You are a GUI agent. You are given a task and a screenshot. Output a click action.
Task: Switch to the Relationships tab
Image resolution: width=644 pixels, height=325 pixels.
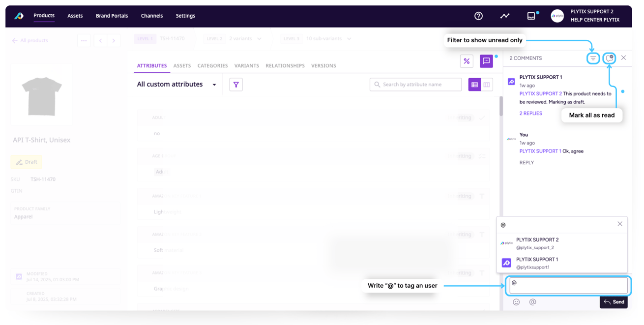[x=285, y=66]
